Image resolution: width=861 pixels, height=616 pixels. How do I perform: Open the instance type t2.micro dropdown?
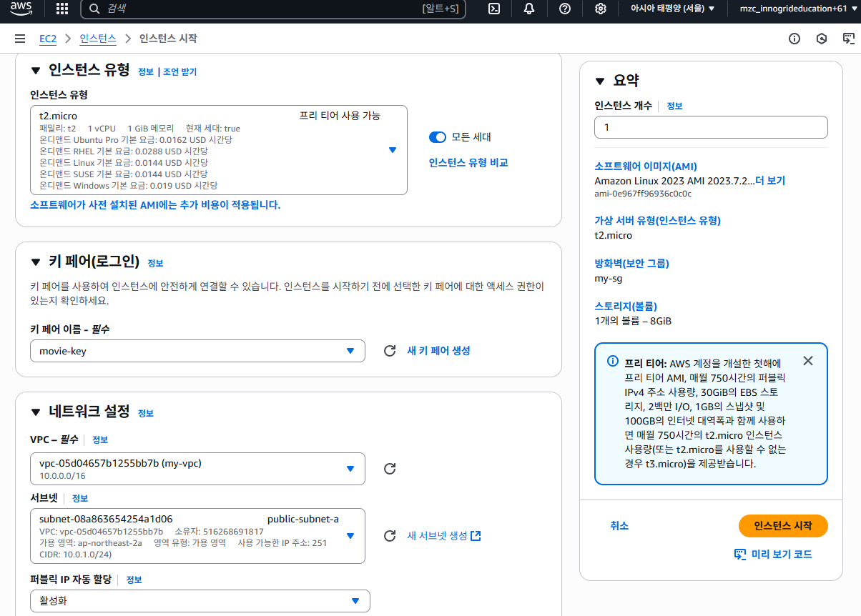point(219,150)
